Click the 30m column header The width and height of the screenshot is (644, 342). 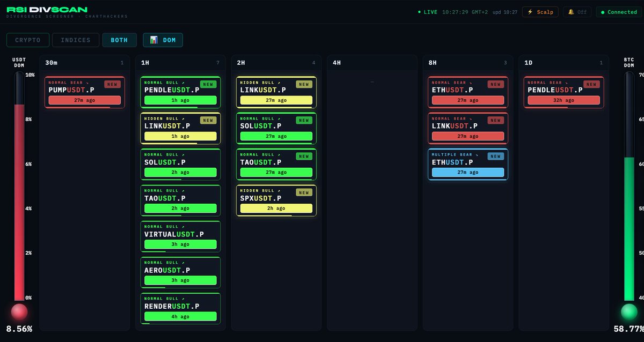click(x=84, y=63)
